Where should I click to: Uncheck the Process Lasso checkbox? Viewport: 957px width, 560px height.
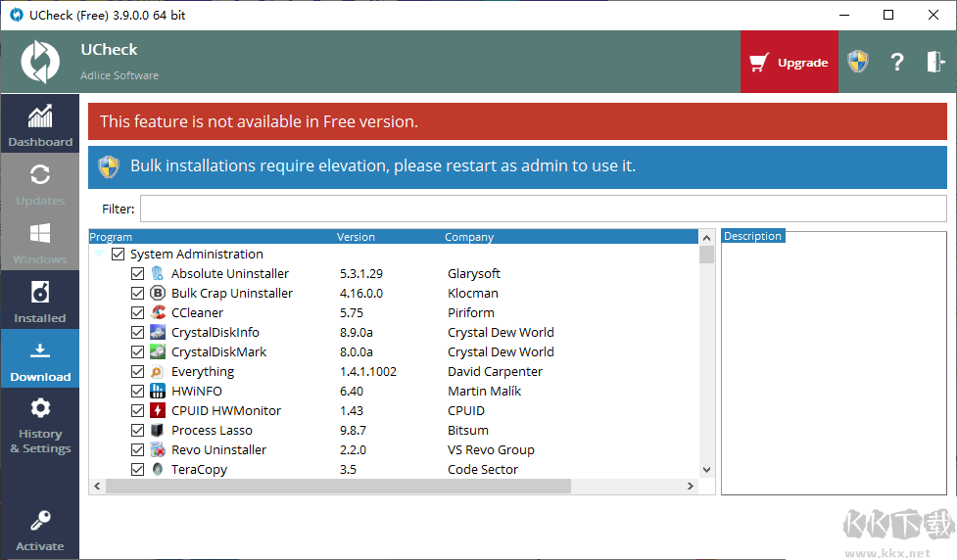(x=137, y=430)
